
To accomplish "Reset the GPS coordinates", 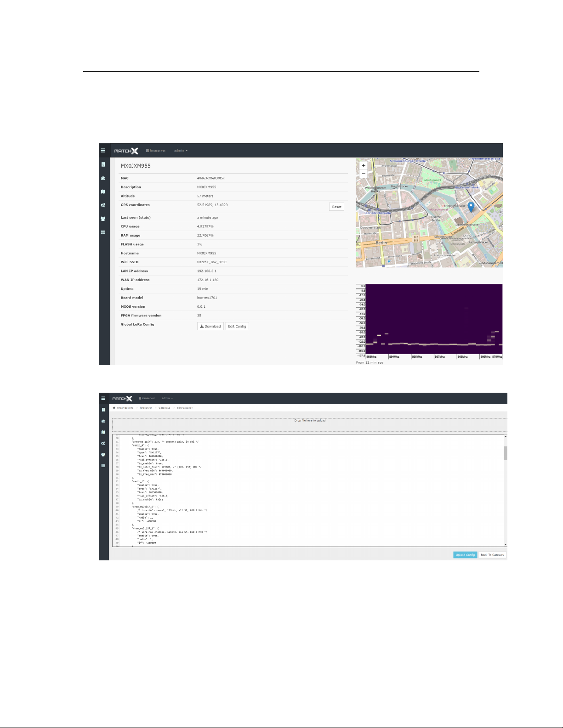I will pyautogui.click(x=337, y=207).
